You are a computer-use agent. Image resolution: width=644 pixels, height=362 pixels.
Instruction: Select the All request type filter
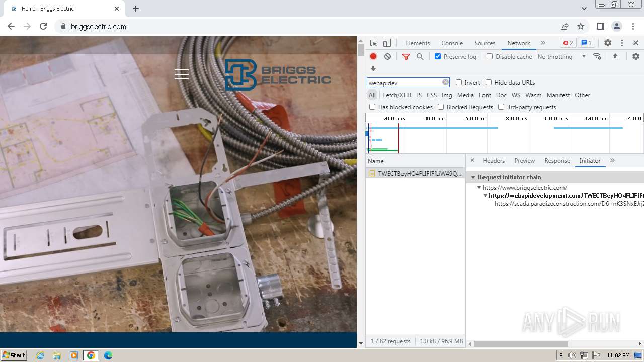coord(372,95)
